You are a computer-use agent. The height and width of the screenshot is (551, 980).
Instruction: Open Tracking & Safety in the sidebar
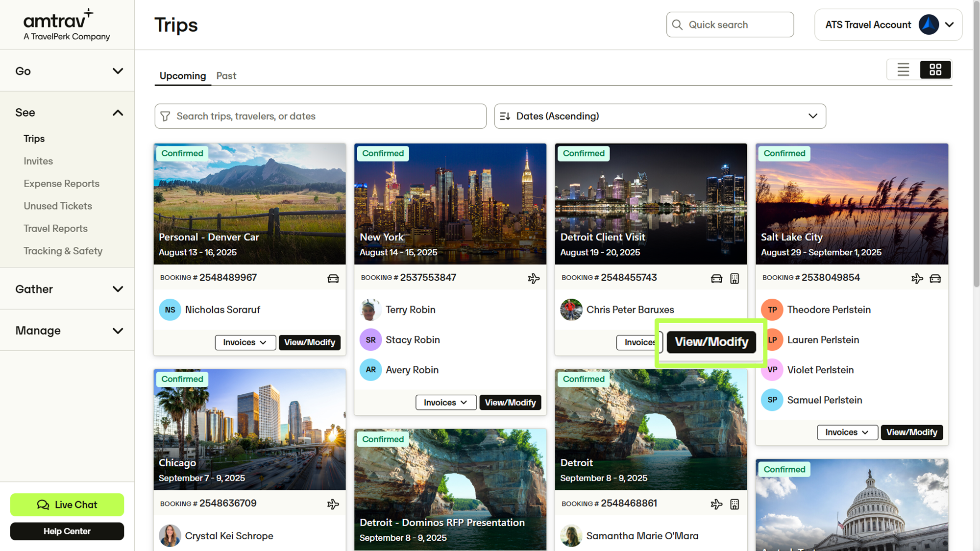(63, 251)
